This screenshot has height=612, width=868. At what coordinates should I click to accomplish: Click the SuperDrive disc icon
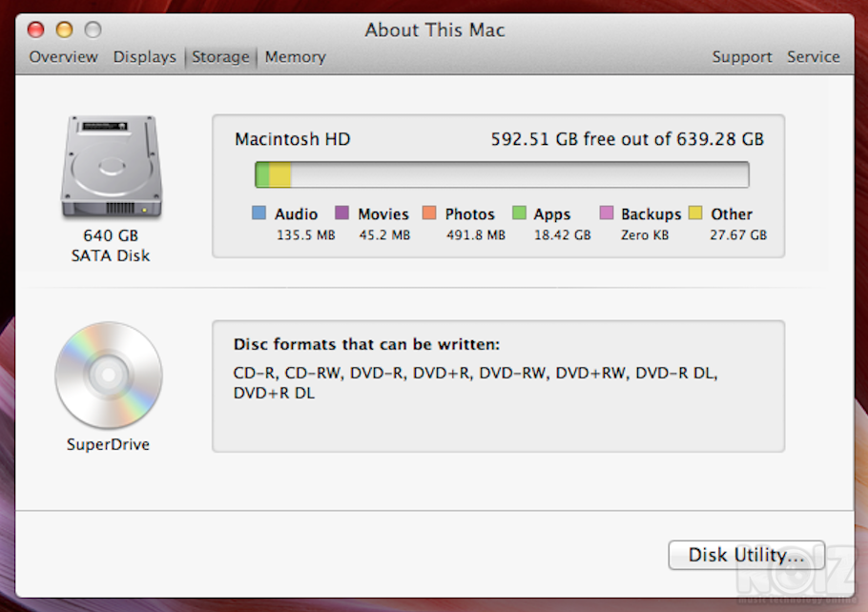109,375
